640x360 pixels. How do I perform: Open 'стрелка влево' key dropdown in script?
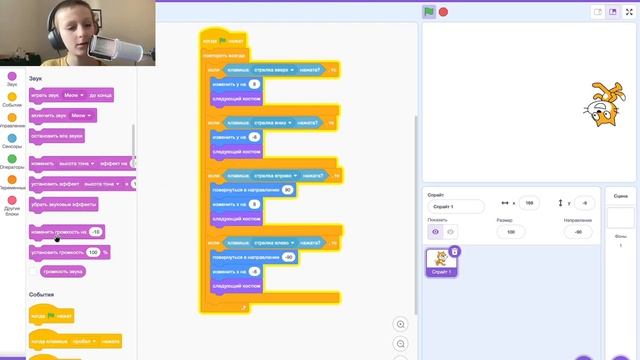coord(274,243)
